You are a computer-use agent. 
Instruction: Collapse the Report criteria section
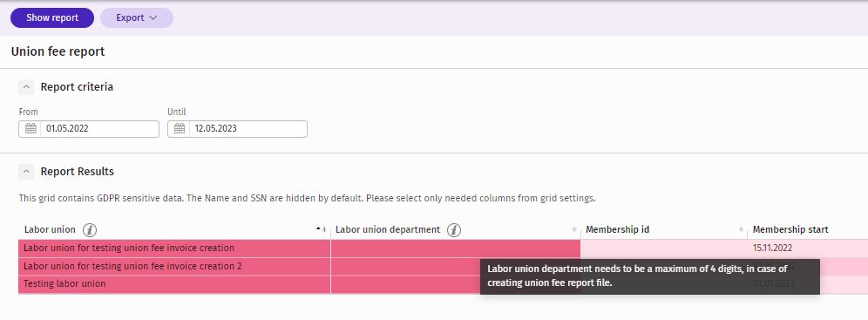[26, 87]
